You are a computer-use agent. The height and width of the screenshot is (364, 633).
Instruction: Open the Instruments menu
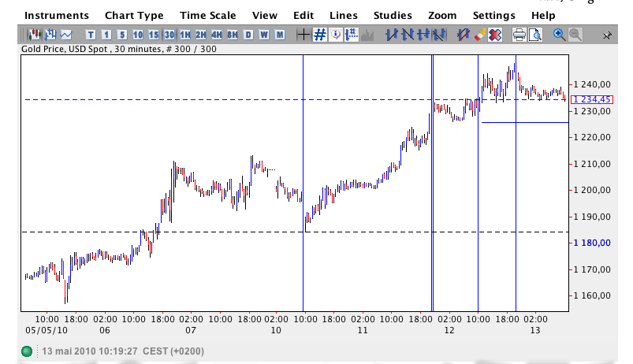[56, 15]
